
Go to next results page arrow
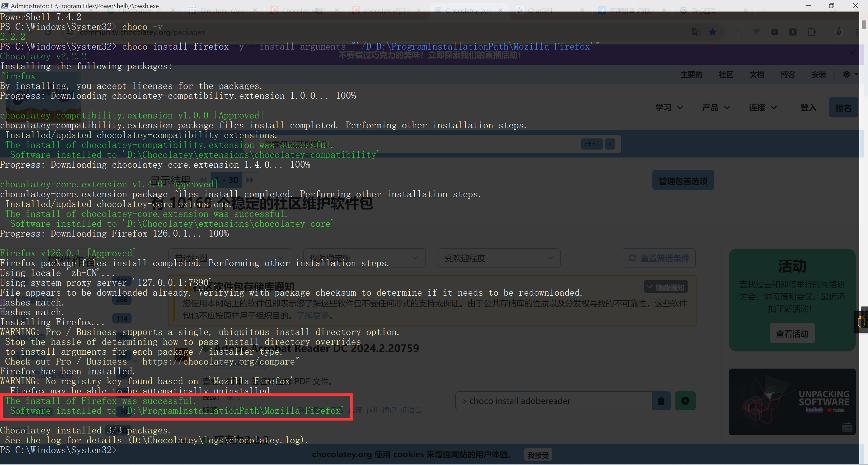(250, 180)
